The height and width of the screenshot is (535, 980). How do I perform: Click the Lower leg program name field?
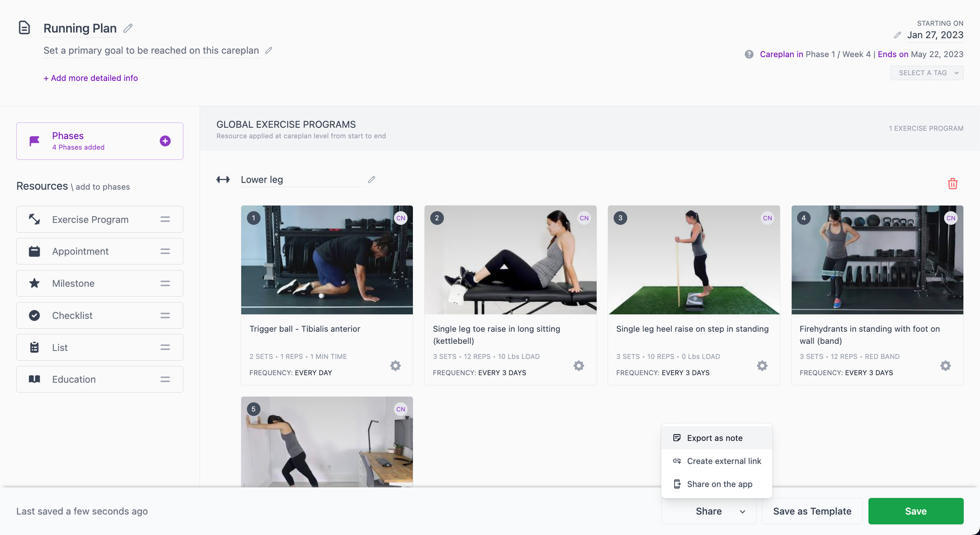coord(301,180)
